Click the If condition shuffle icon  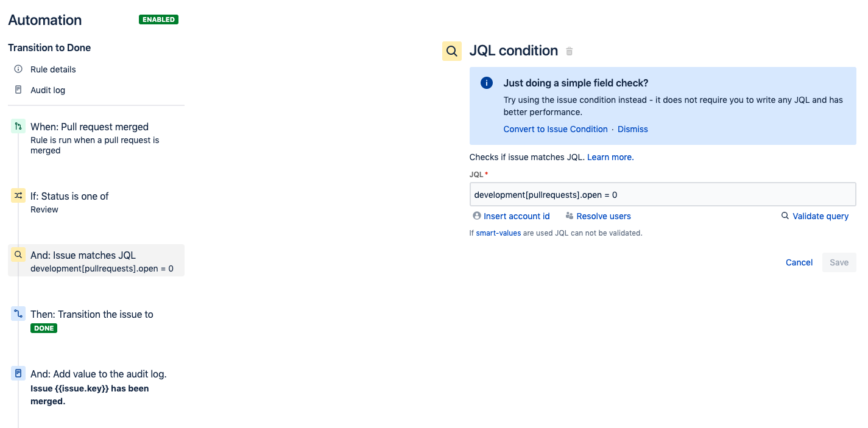[18, 196]
